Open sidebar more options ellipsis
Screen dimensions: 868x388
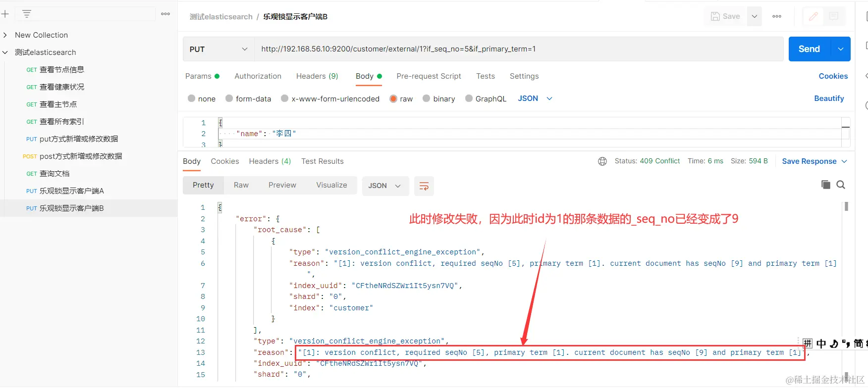165,14
